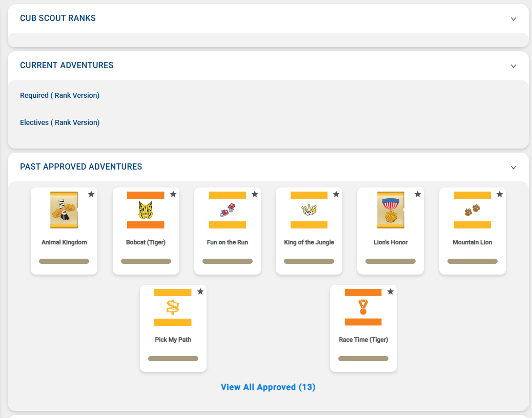
Task: Click the Fun on the Run sneakers icon
Action: [x=228, y=210]
